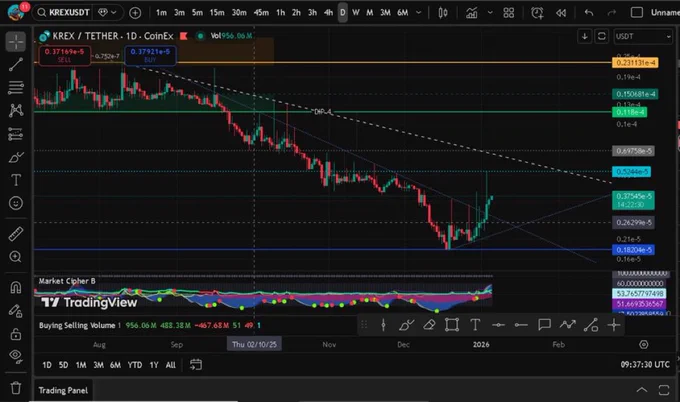Select the blue 0.18204e-5 price label
Viewport: 680px width, 402px height.
[x=633, y=250]
